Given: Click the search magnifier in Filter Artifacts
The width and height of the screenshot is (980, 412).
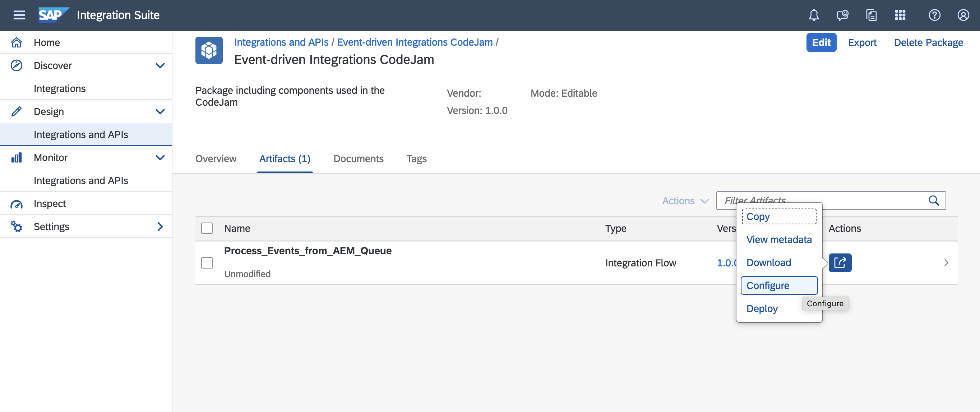Looking at the screenshot, I should (934, 200).
